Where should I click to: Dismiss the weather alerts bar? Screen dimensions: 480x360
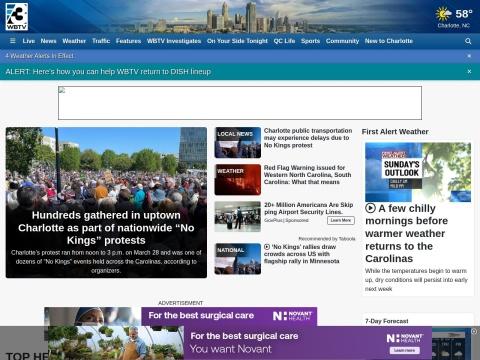pyautogui.click(x=469, y=56)
